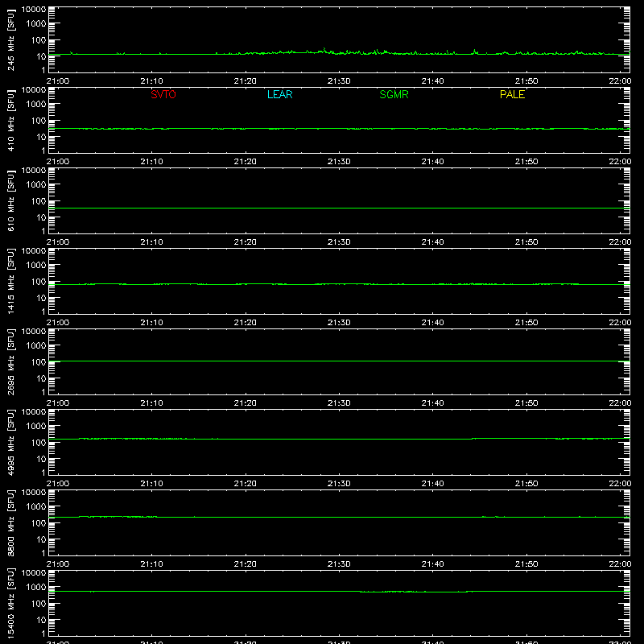Click the cyan LEAR station label

click(279, 94)
